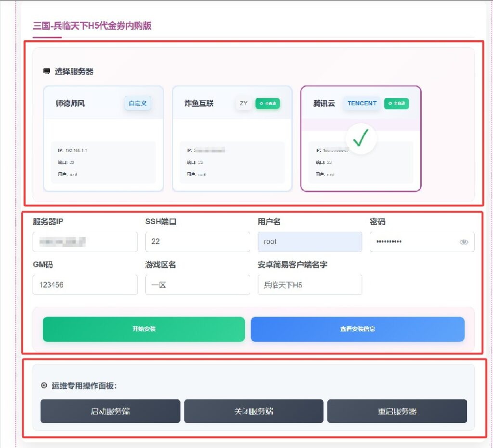Click the 启动服务端 button
The width and height of the screenshot is (493, 448).
click(x=110, y=411)
